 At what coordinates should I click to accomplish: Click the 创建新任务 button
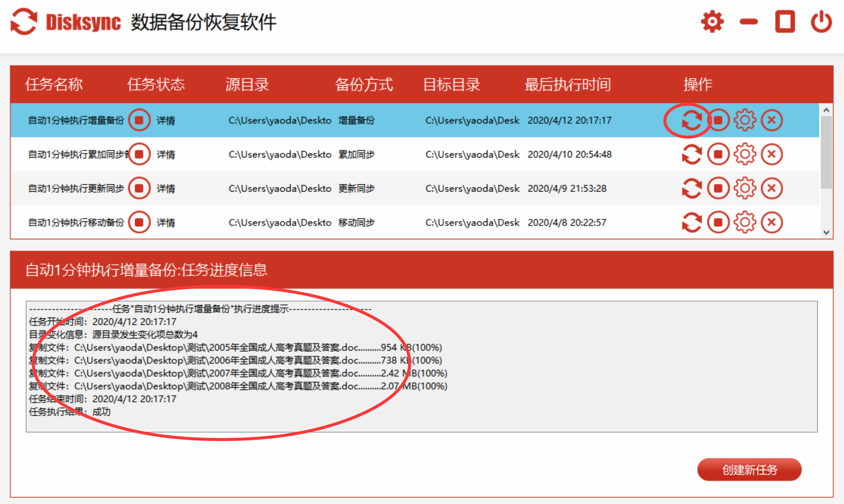click(x=749, y=470)
